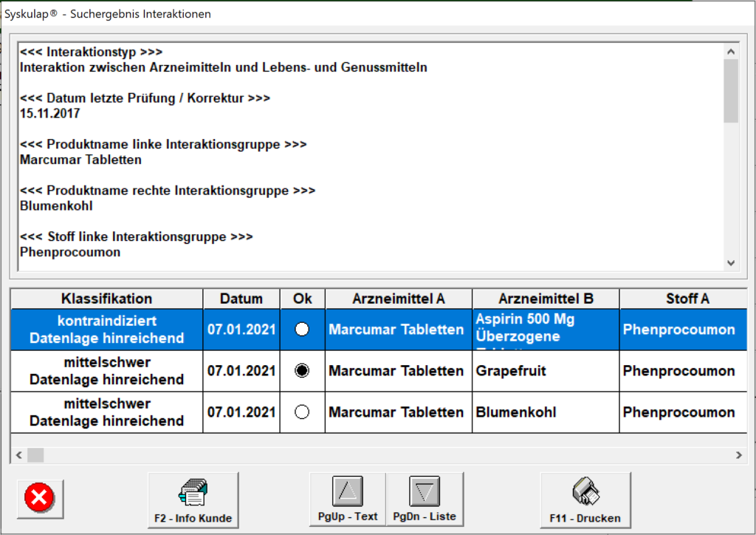Click the date 07.01.2021 in the Grapefruit row

[x=241, y=371]
